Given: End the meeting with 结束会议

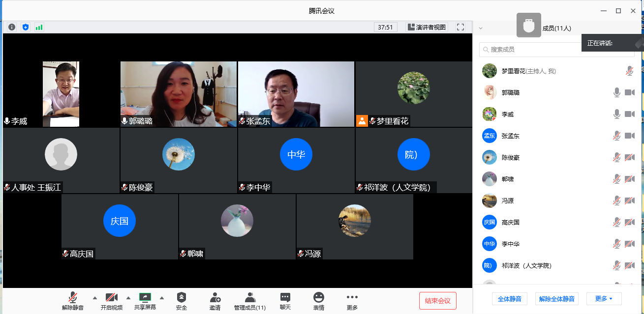Looking at the screenshot, I should pos(438,301).
